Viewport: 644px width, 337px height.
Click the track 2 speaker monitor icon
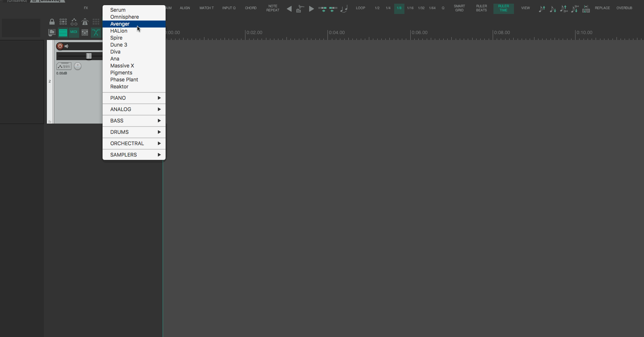tap(67, 46)
